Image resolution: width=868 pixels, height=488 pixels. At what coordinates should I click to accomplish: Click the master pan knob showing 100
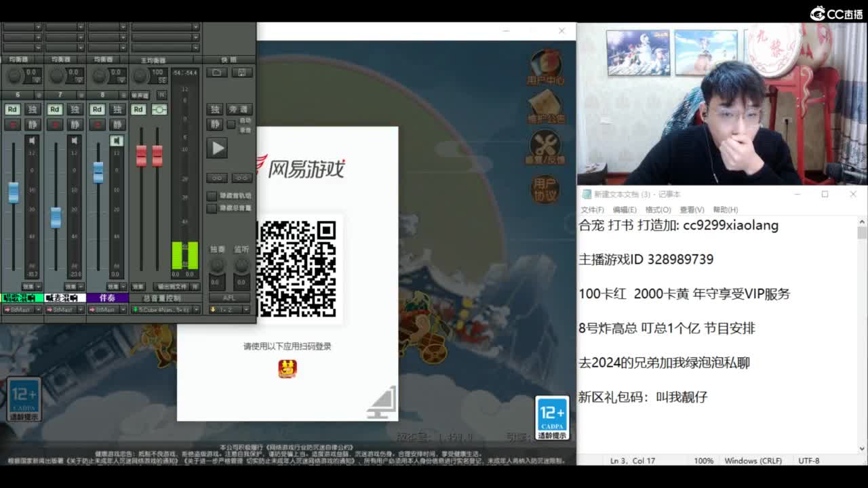click(139, 75)
